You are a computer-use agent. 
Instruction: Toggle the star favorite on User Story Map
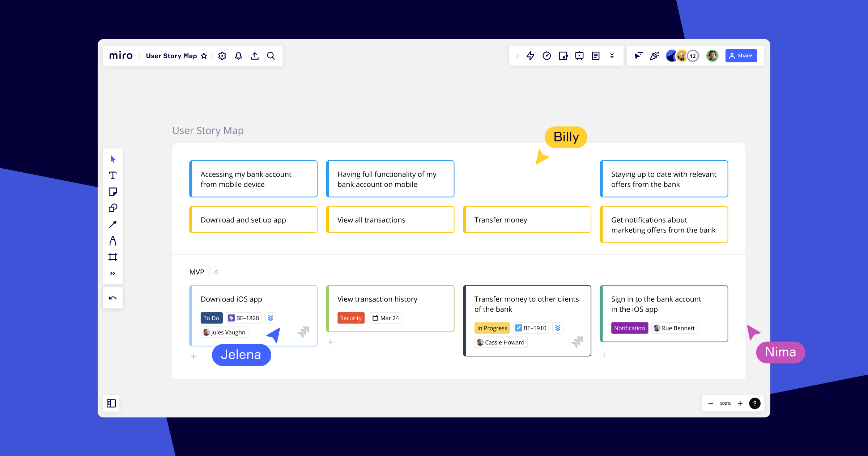204,56
